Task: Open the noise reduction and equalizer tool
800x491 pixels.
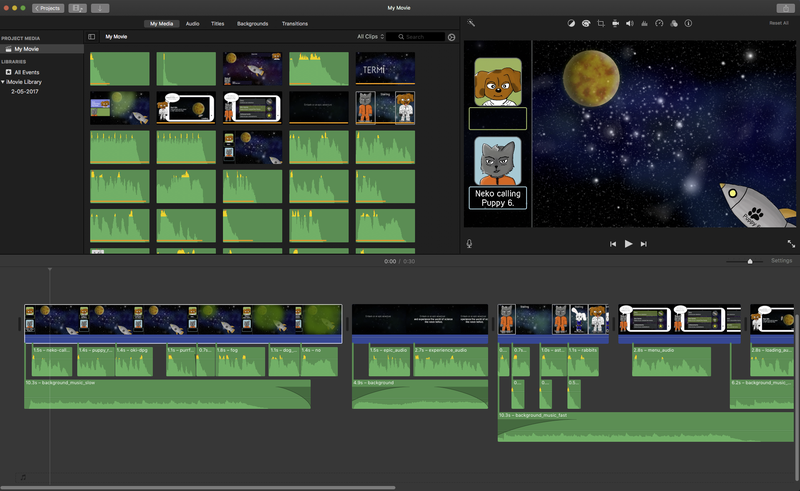Action: [x=644, y=23]
